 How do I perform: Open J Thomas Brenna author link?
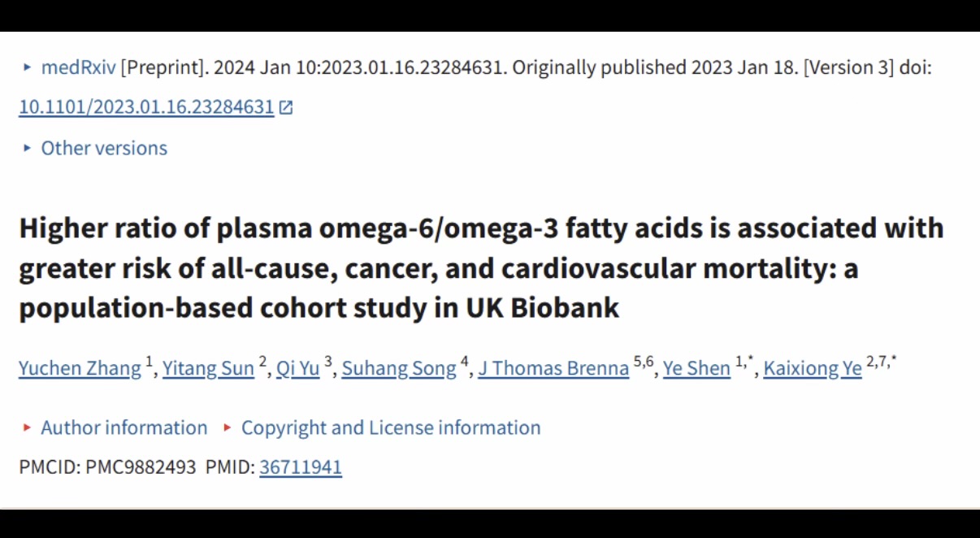click(x=553, y=368)
